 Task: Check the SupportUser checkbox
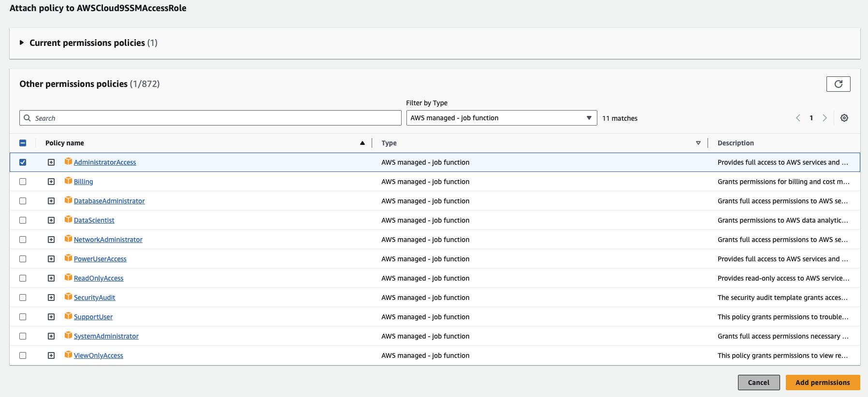(x=23, y=317)
